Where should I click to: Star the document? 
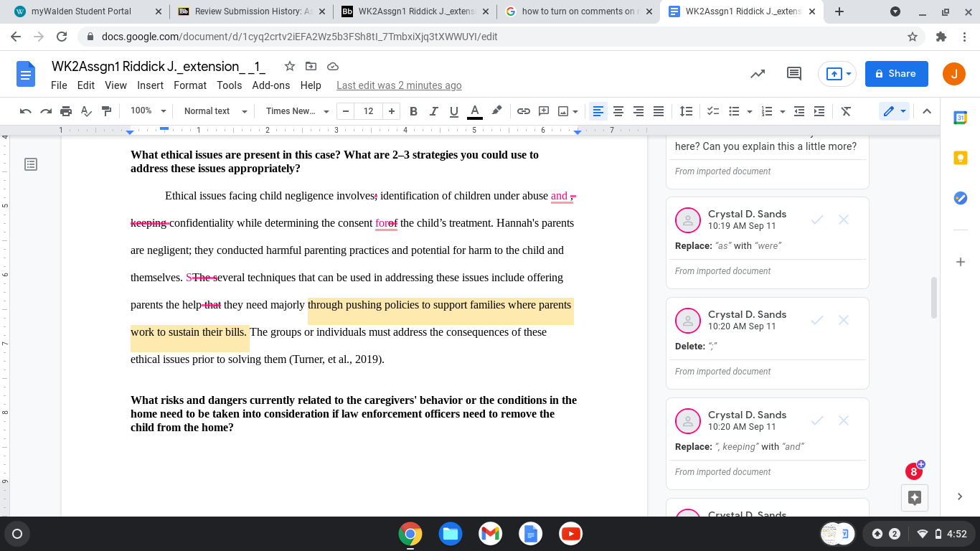[290, 66]
